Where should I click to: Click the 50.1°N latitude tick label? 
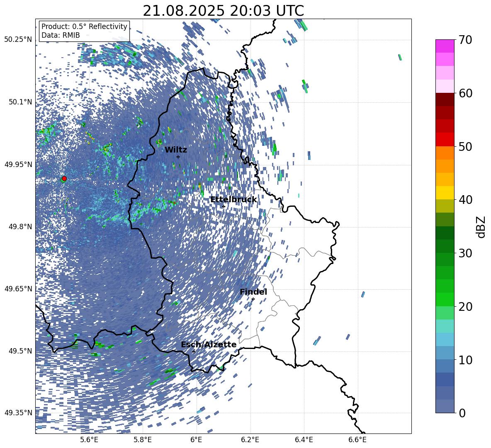[20, 102]
